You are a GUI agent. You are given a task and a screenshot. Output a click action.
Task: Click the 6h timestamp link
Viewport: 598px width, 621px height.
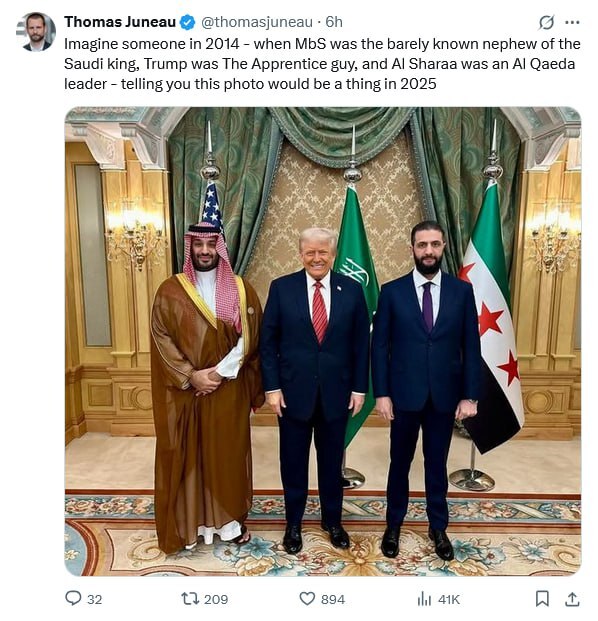point(334,22)
